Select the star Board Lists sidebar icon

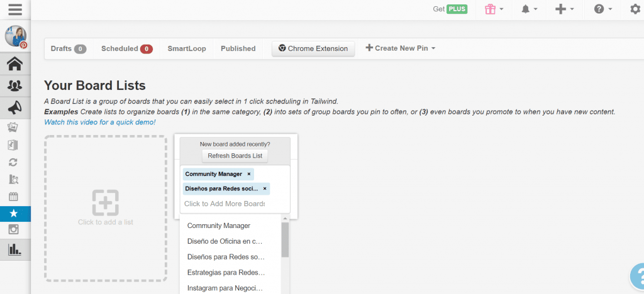(15, 214)
